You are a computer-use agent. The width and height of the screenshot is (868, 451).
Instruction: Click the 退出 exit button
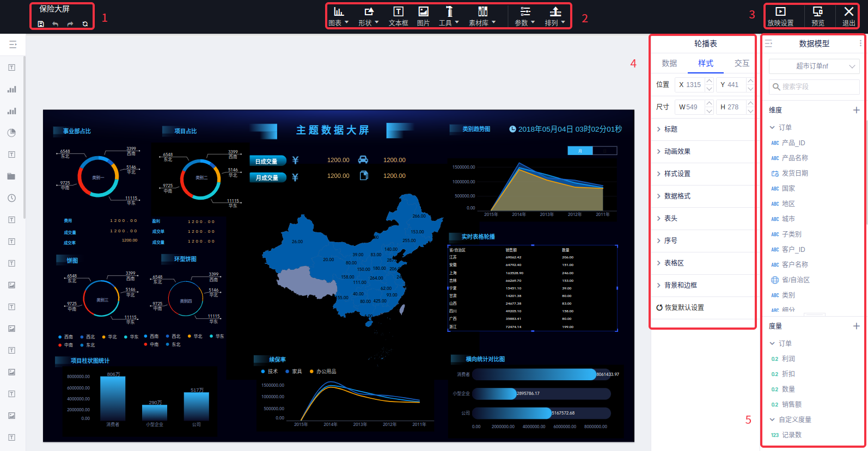click(848, 16)
